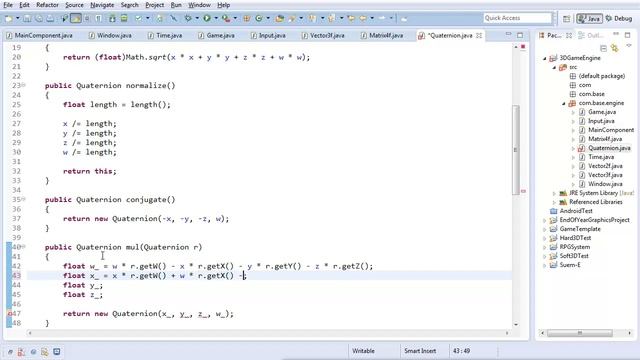Click the Debug bug icon in toolbar

188,18
